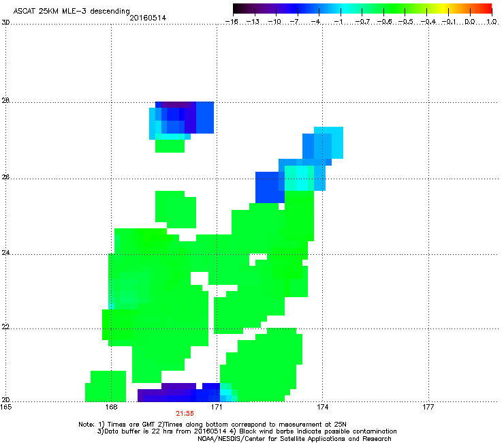Click the NOAA/NESDIS credit line

[x=294, y=439]
